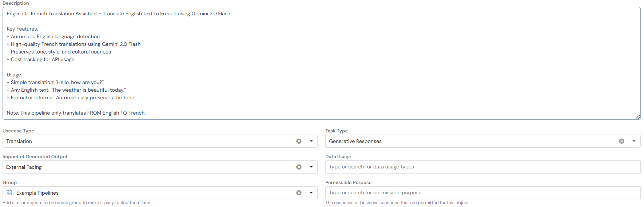
Task: Clear the Task Type Generative Responses value
Action: coord(621,141)
